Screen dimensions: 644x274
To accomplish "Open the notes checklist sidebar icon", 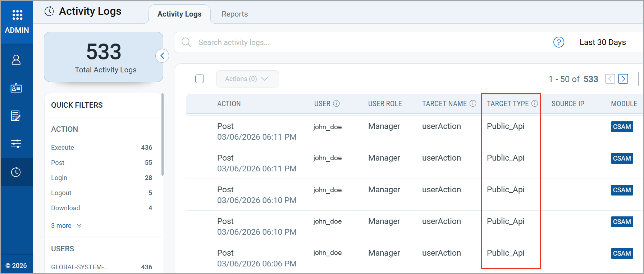I will pyautogui.click(x=16, y=116).
